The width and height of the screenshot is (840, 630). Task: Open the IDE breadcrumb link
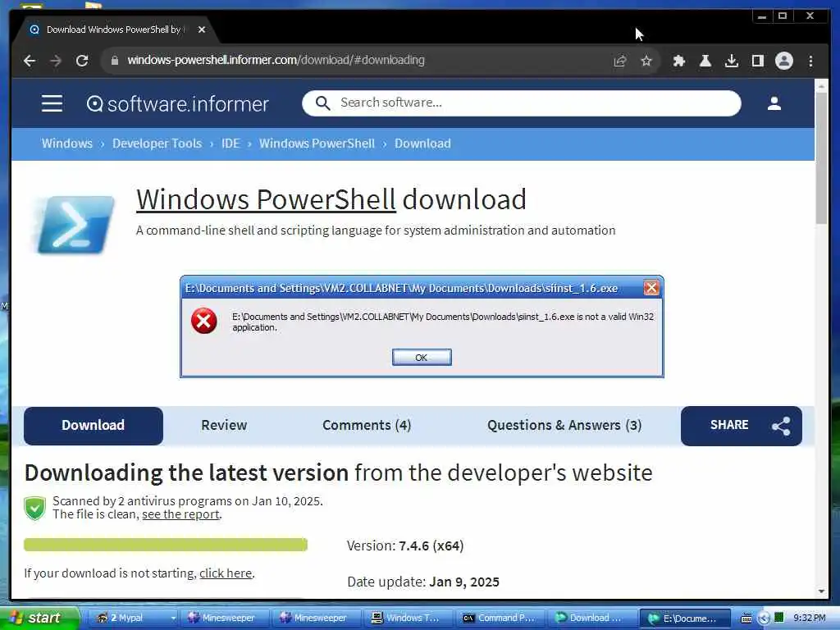pos(231,144)
